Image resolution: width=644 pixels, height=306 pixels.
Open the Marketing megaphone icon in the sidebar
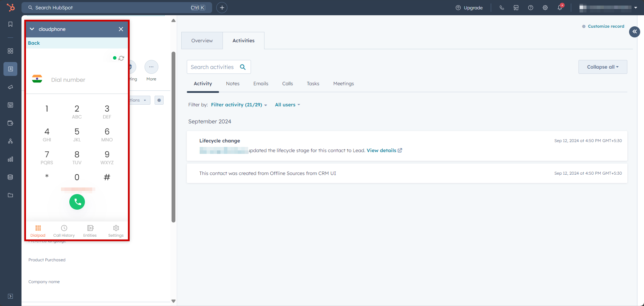(x=10, y=87)
